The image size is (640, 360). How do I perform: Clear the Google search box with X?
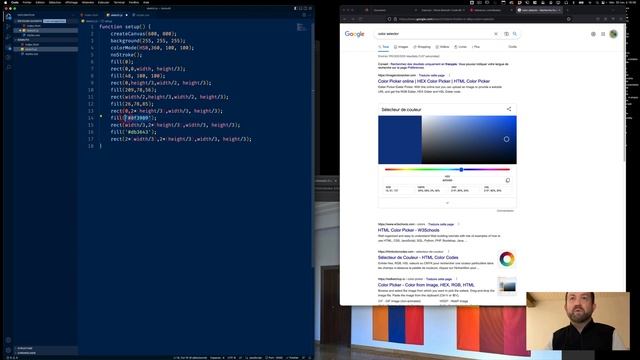[x=496, y=34]
